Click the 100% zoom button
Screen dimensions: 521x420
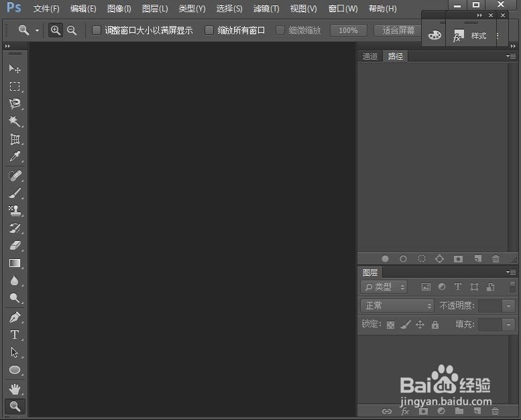(x=349, y=31)
